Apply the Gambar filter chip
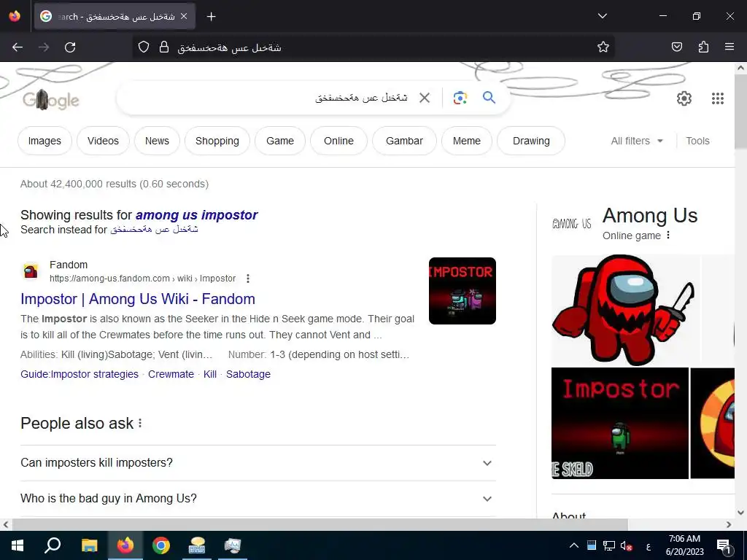Viewport: 747px width, 560px height. click(404, 141)
